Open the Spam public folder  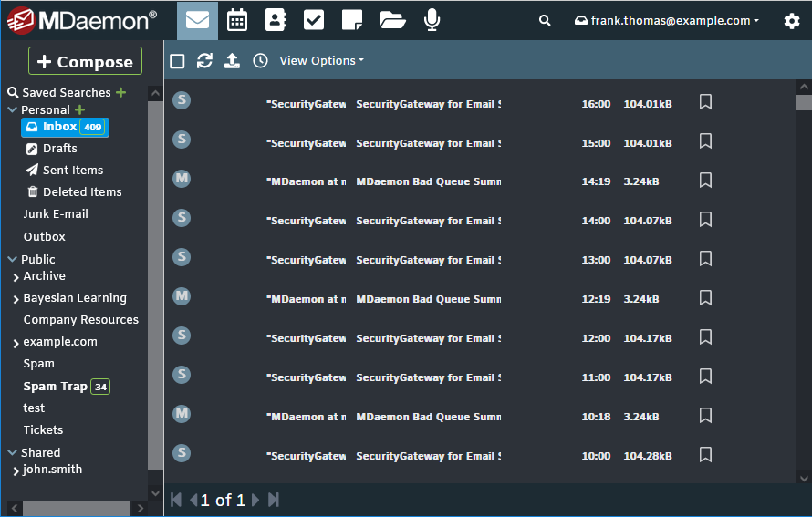coord(38,364)
